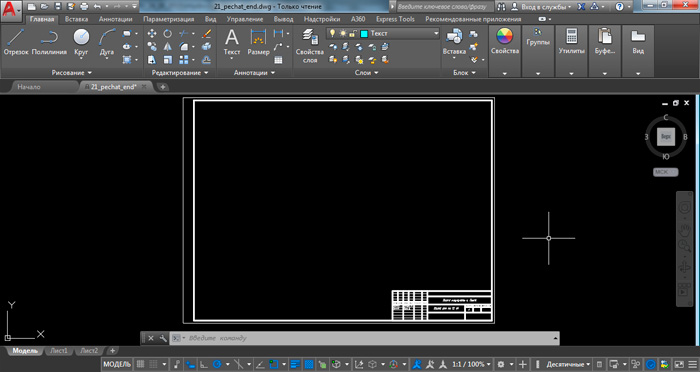This screenshot has width=700, height=372.
Task: Select the Размер dimension tool
Action: tap(258, 42)
